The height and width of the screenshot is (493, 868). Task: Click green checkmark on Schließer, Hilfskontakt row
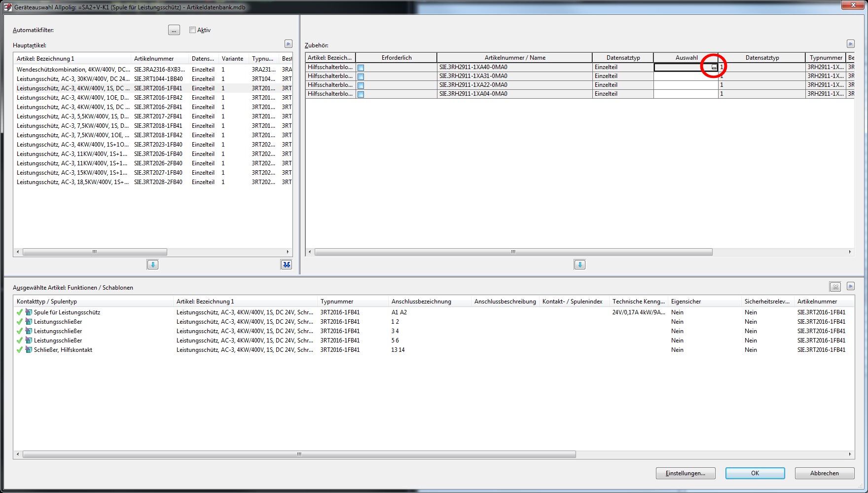[x=20, y=350]
